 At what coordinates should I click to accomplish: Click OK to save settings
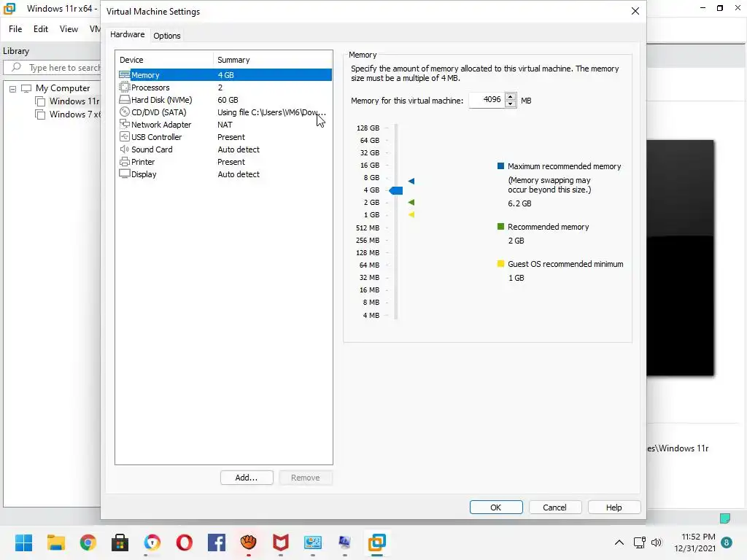(496, 507)
